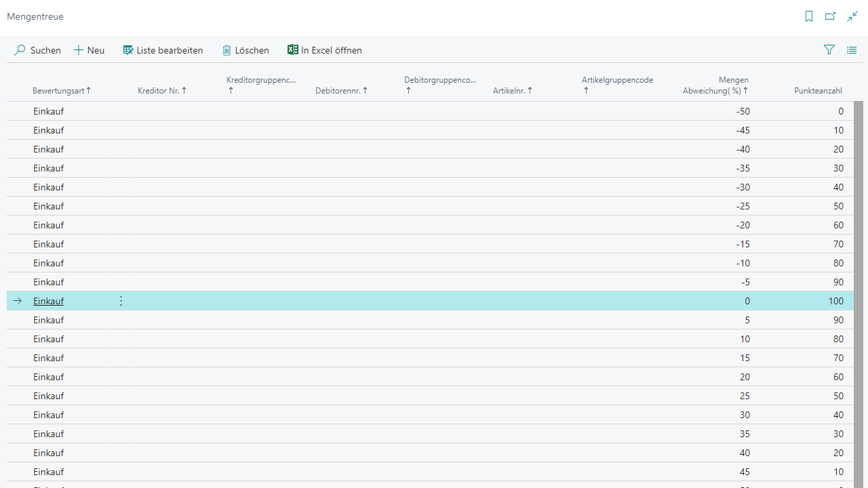This screenshot has width=868, height=488.
Task: Sort by Bewertungsart column header
Action: 62,90
